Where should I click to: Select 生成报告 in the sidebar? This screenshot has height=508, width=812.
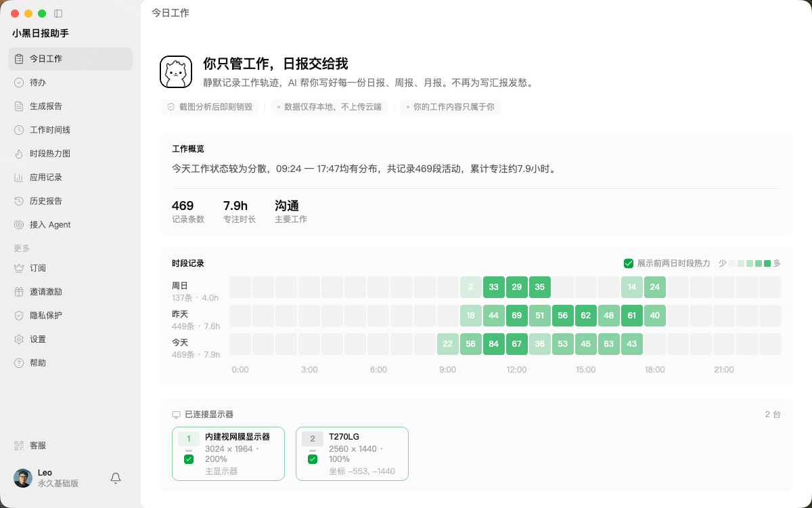pos(70,106)
